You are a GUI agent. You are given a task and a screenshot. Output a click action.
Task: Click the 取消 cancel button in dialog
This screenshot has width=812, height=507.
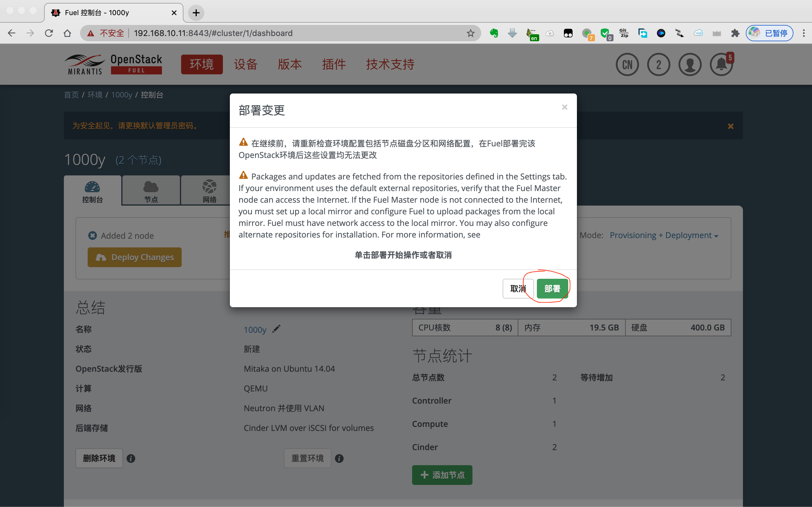click(518, 288)
